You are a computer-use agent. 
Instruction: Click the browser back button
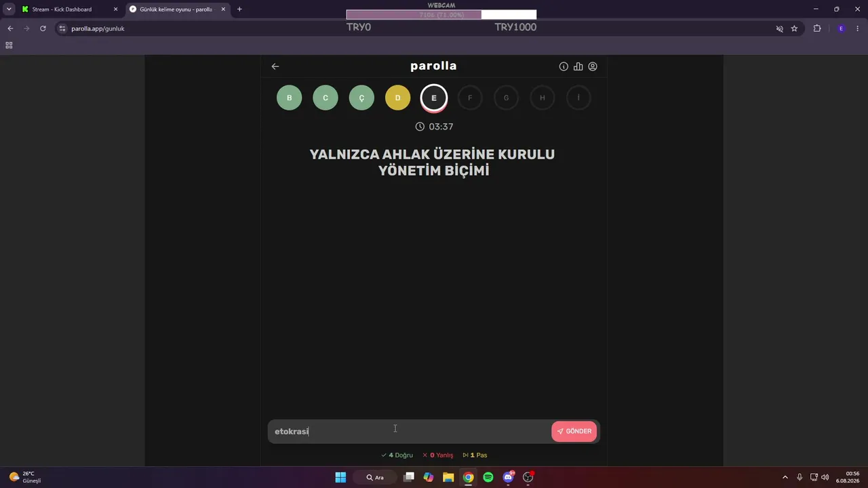coord(10,28)
